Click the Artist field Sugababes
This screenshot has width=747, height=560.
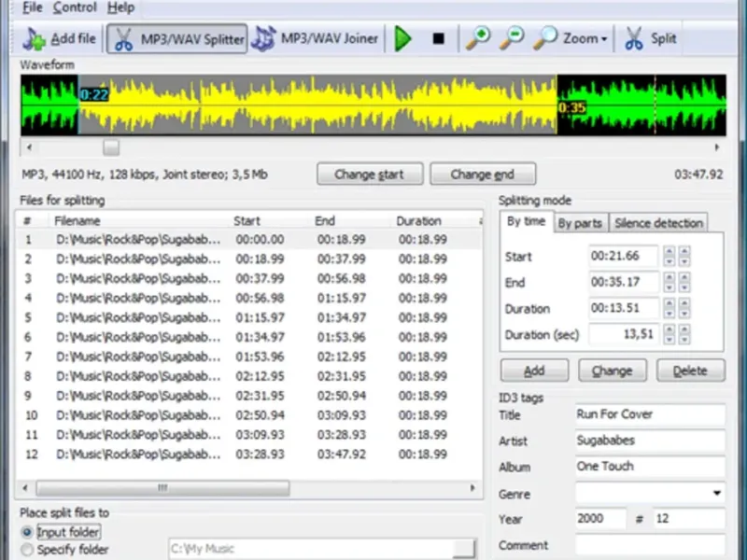point(650,441)
